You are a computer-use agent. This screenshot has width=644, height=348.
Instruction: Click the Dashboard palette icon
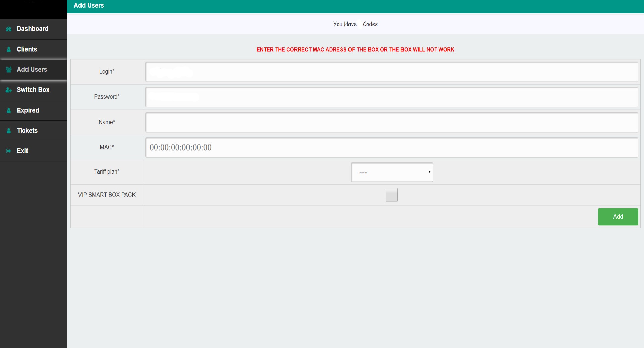tap(9, 29)
